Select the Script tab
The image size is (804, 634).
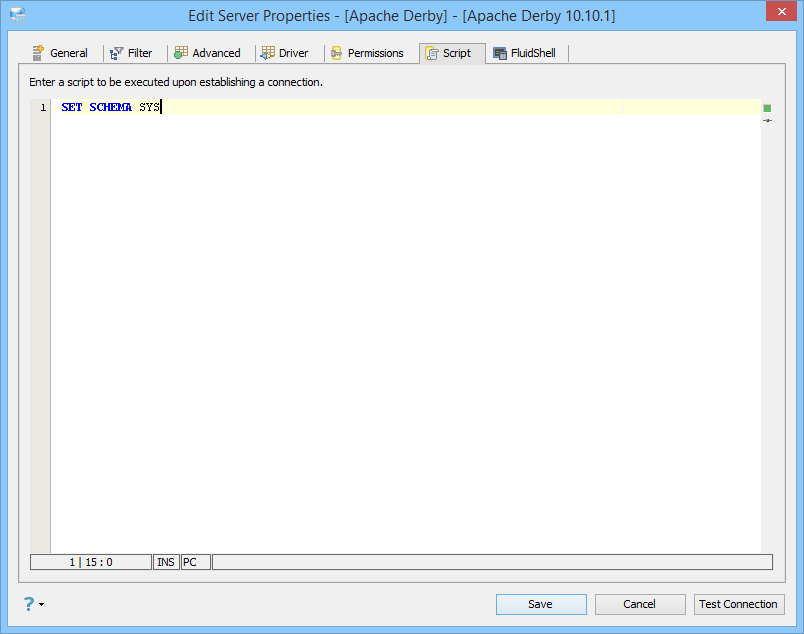pyautogui.click(x=452, y=53)
